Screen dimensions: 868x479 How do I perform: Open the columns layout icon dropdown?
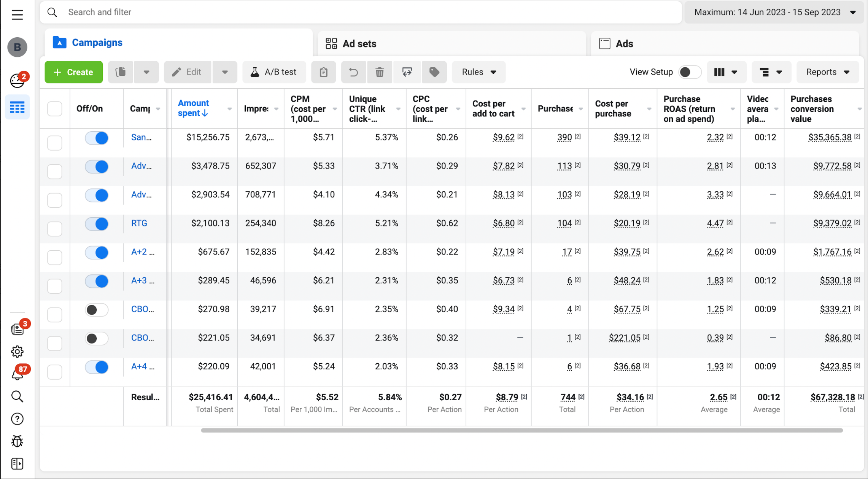click(x=726, y=72)
